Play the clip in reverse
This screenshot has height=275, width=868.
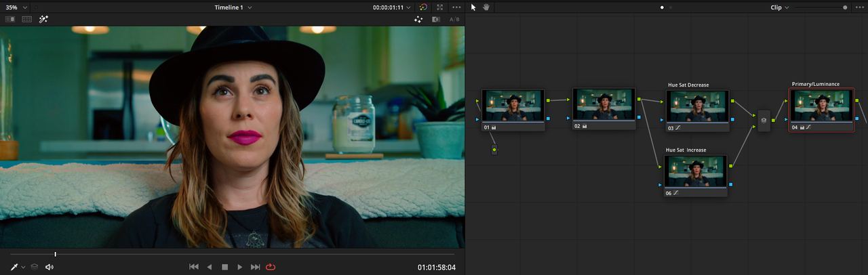pos(210,267)
